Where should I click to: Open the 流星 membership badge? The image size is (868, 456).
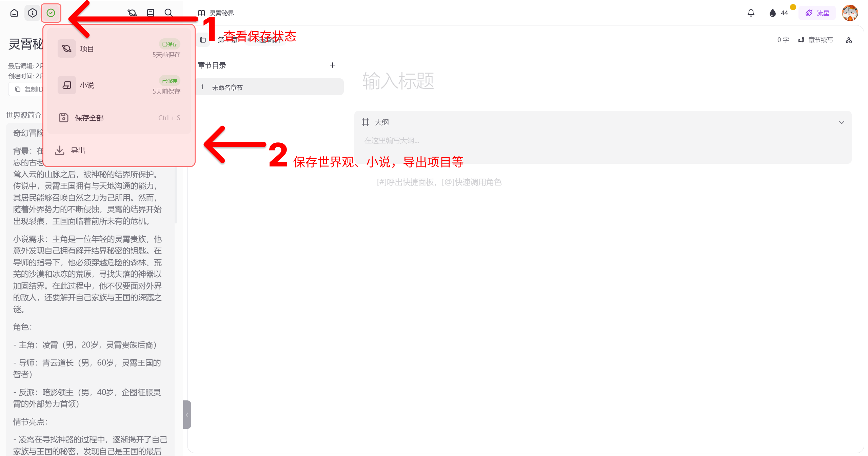pyautogui.click(x=817, y=13)
